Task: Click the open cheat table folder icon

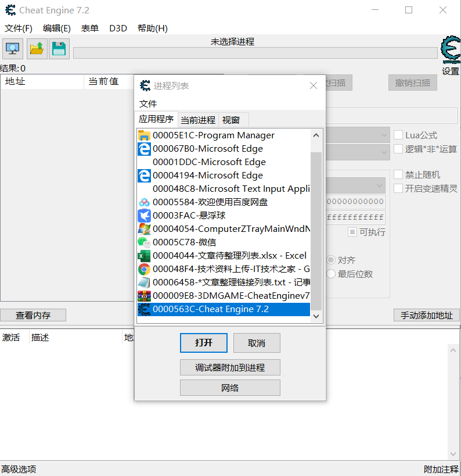Action: [37, 49]
